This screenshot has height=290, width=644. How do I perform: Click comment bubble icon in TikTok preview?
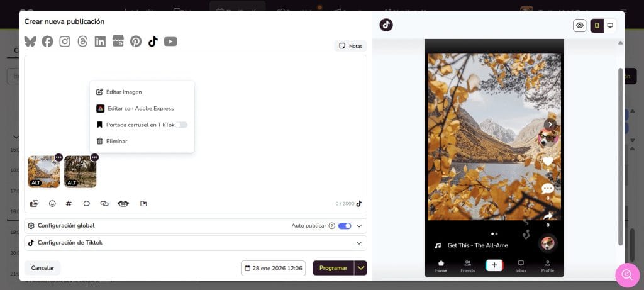(x=548, y=189)
